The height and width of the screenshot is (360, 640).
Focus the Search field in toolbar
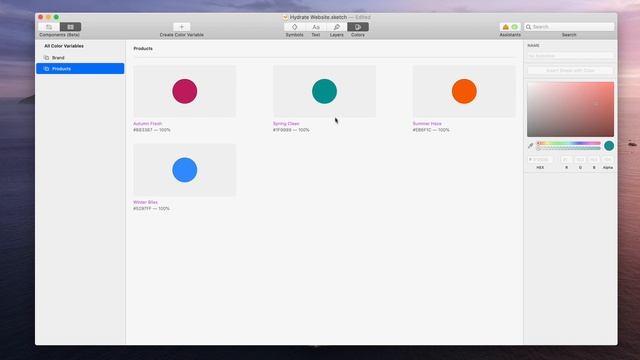pos(569,27)
